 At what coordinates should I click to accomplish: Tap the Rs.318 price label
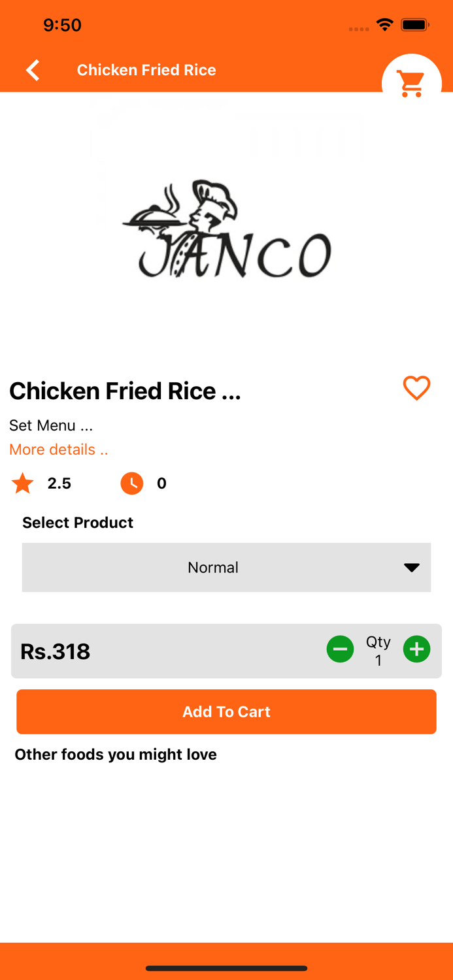[x=56, y=651]
